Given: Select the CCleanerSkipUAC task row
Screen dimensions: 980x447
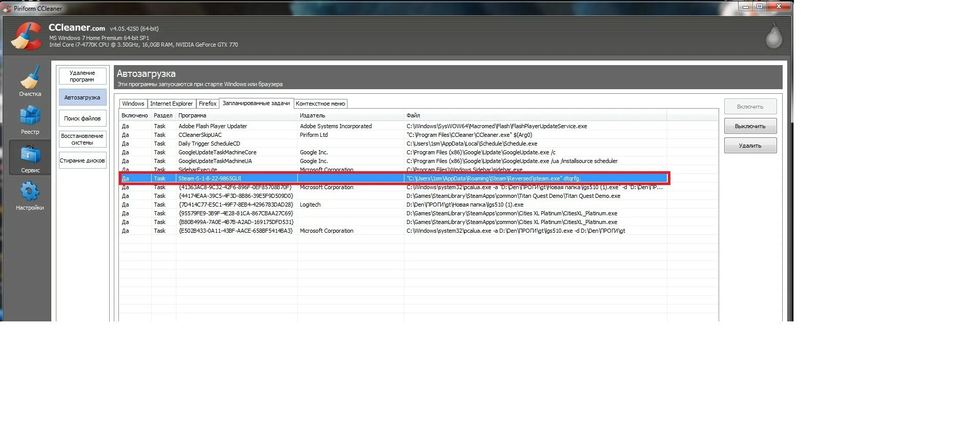Looking at the screenshot, I should click(393, 135).
